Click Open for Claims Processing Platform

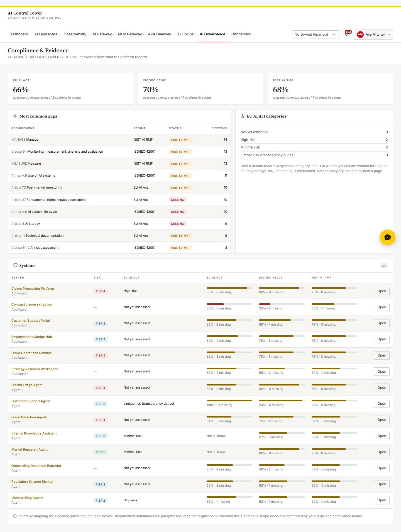[x=382, y=291]
